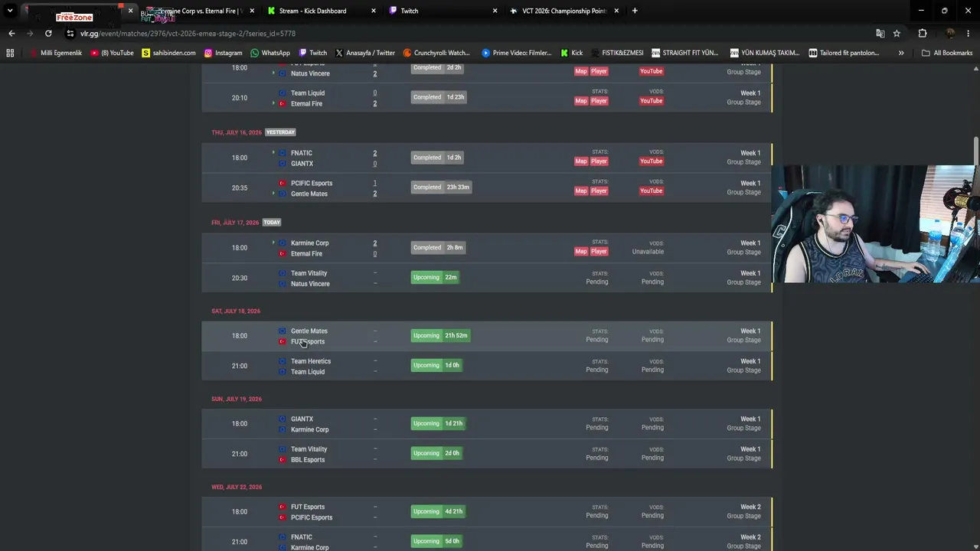Open the tab search dropdown arrow
The image size is (980, 551).
point(10,11)
